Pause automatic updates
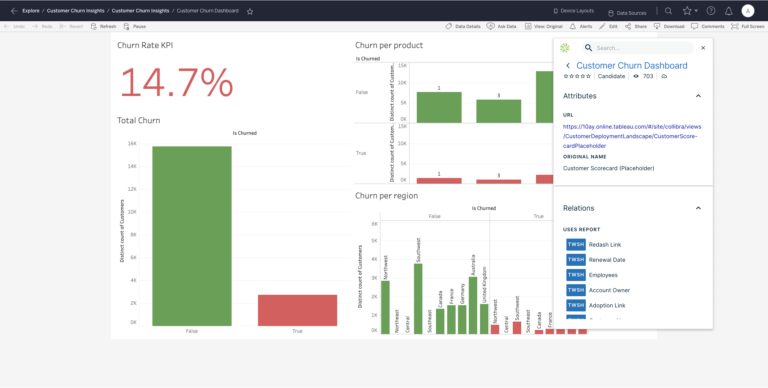This screenshot has width=768, height=388. [x=135, y=26]
